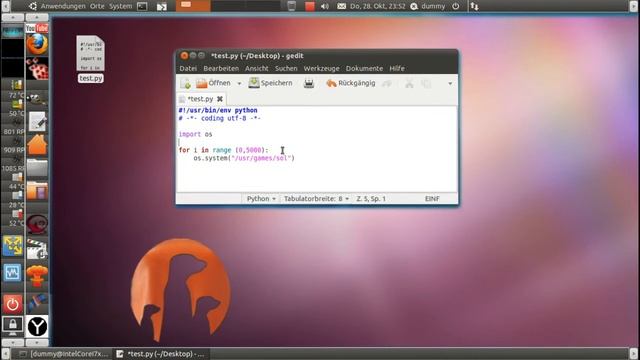The width and height of the screenshot is (640, 360).
Task: Open the dummy user menu
Action: click(428, 6)
